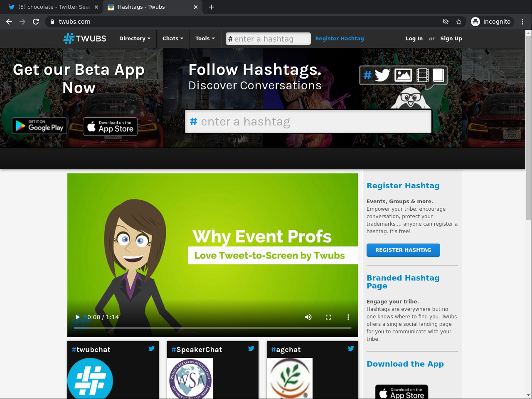
Task: Open the Register Hashtag sidebar heading
Action: coord(403,186)
